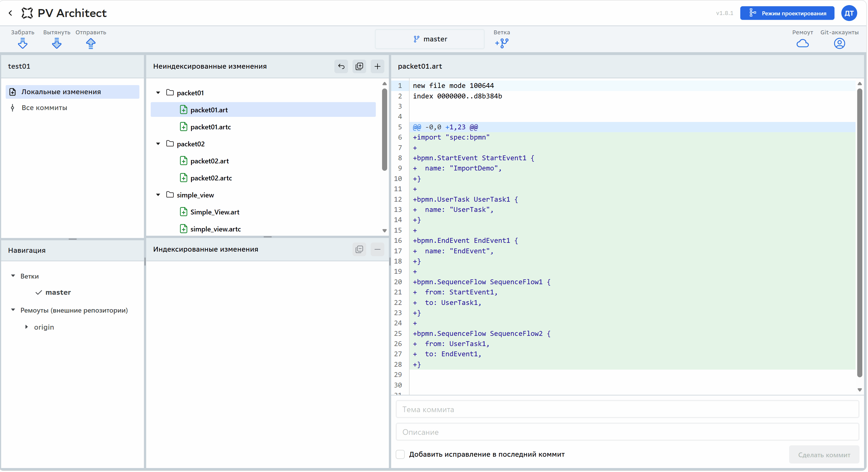
Task: Click the folder icon of packet01
Action: point(170,92)
